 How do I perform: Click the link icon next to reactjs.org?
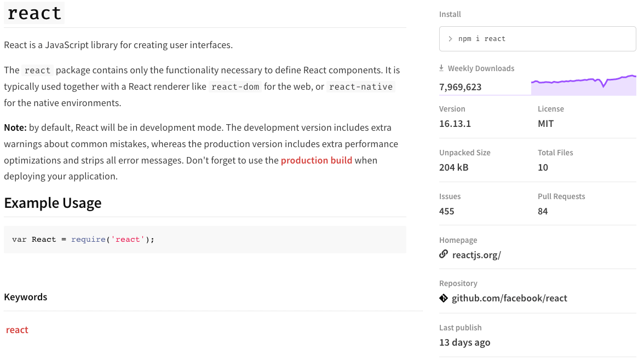(x=443, y=254)
